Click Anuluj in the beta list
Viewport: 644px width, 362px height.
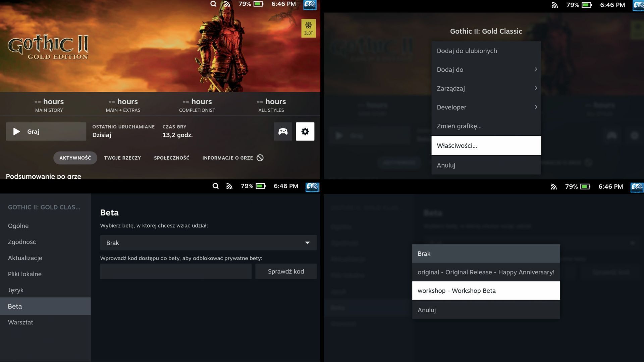(x=486, y=310)
